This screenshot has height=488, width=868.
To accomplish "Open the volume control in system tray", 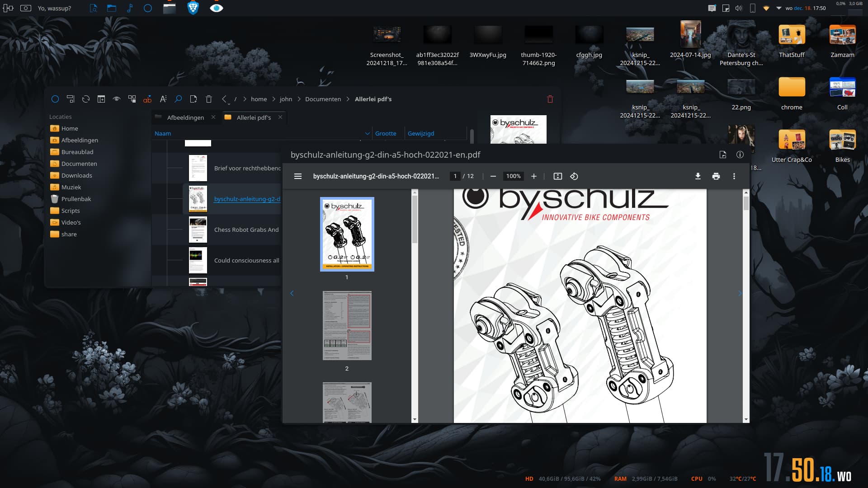I will coord(739,8).
